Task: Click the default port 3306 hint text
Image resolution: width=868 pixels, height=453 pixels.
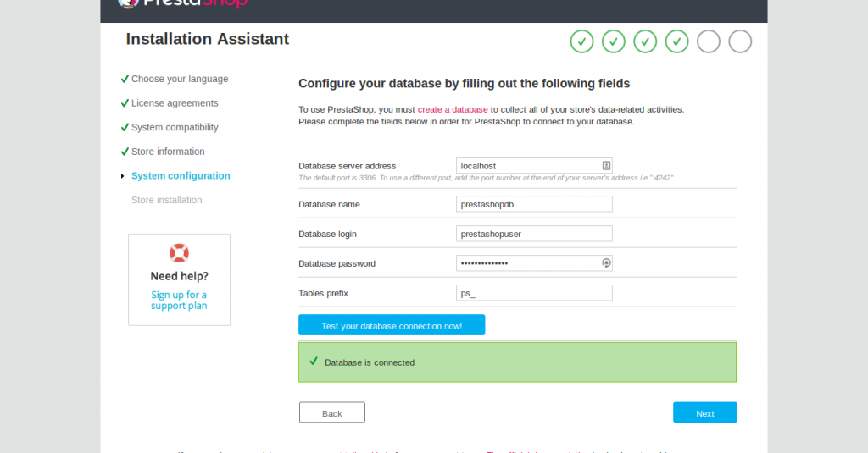Action: pos(486,178)
